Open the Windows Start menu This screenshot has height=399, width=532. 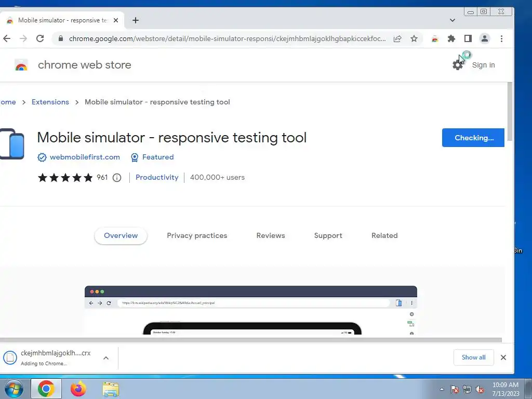click(x=14, y=389)
